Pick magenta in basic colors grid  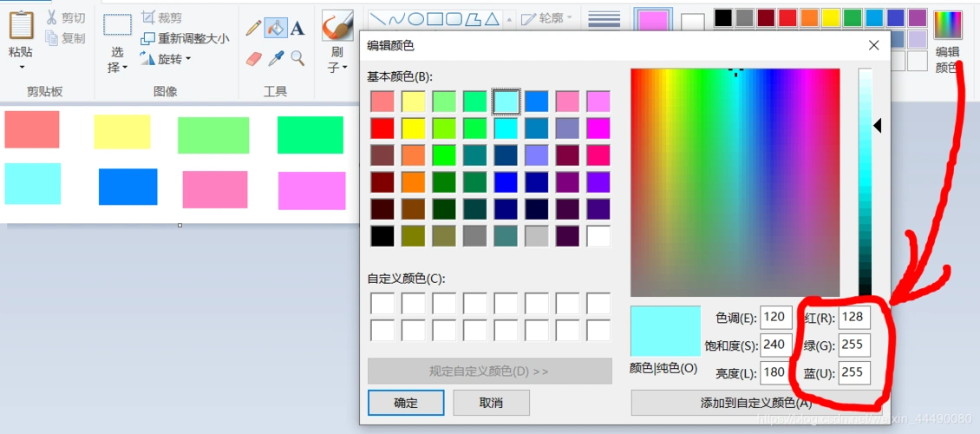coord(598,128)
